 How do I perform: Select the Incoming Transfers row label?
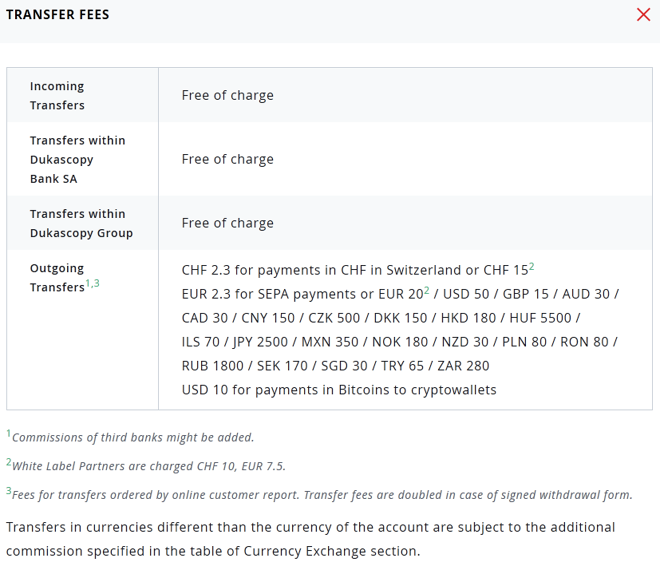click(57, 96)
